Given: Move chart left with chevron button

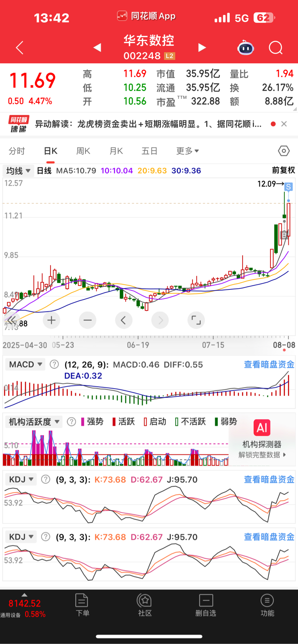Looking at the screenshot, I should pos(124,320).
